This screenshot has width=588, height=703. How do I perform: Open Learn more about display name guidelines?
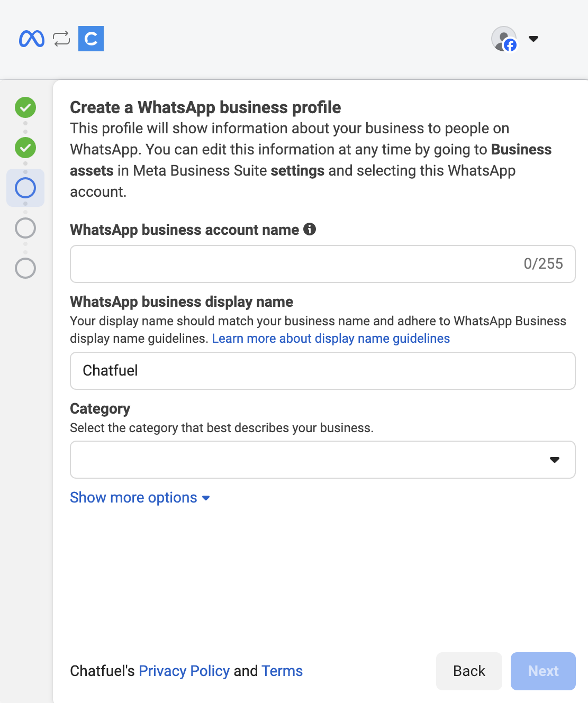[x=331, y=339]
